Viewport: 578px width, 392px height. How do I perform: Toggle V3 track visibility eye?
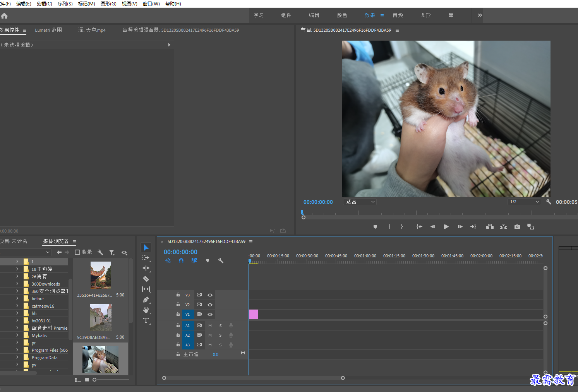(x=210, y=295)
